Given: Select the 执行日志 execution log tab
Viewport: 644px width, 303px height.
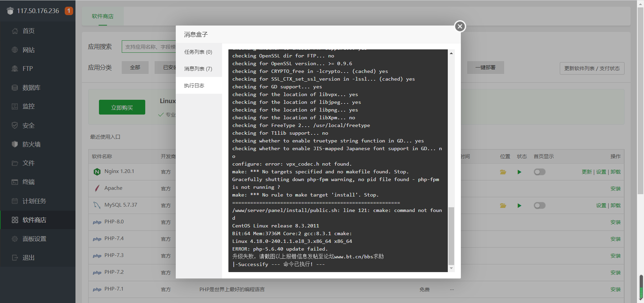Looking at the screenshot, I should click(194, 86).
